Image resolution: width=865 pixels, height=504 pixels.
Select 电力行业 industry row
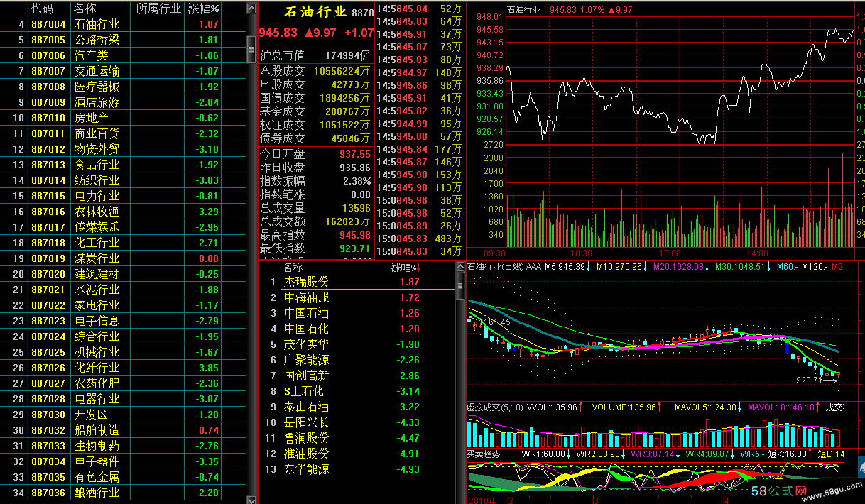(123, 196)
